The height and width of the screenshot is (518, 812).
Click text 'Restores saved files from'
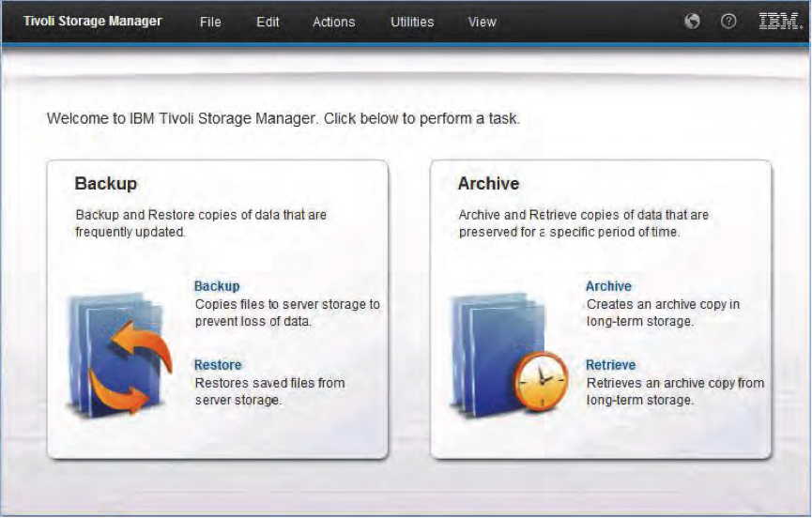(x=269, y=383)
